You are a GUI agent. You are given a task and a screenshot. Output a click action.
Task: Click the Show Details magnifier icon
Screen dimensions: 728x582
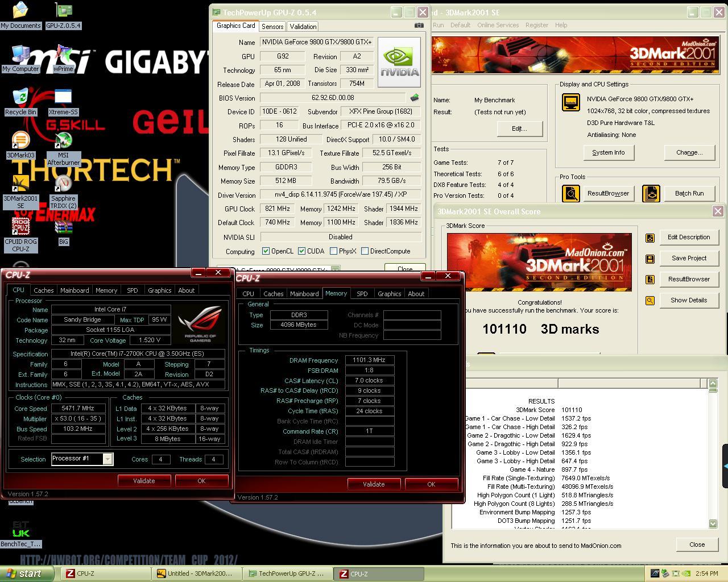650,301
